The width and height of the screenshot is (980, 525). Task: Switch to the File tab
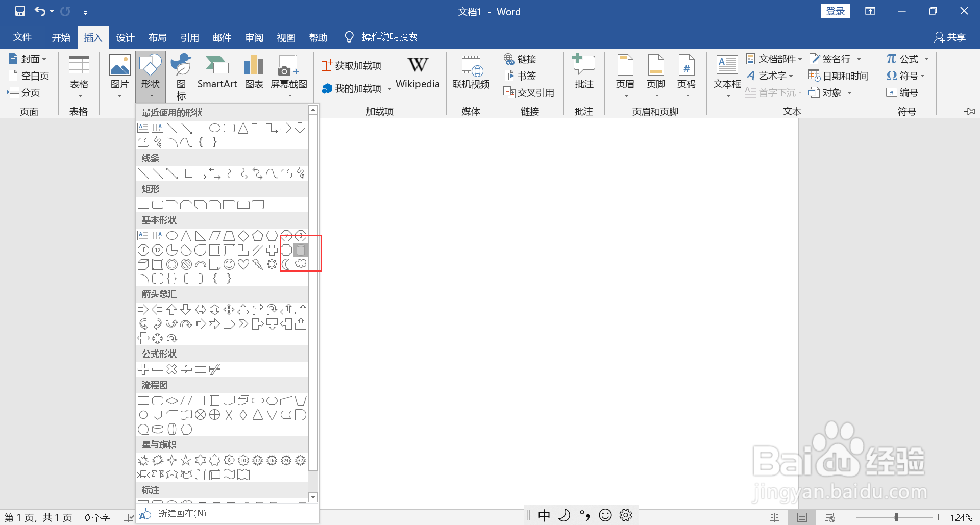pyautogui.click(x=22, y=37)
